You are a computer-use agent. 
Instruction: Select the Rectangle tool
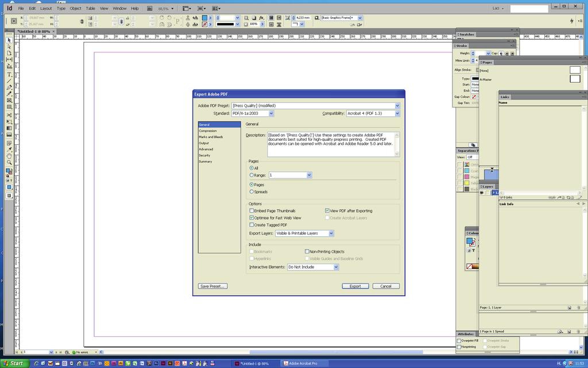[9, 106]
